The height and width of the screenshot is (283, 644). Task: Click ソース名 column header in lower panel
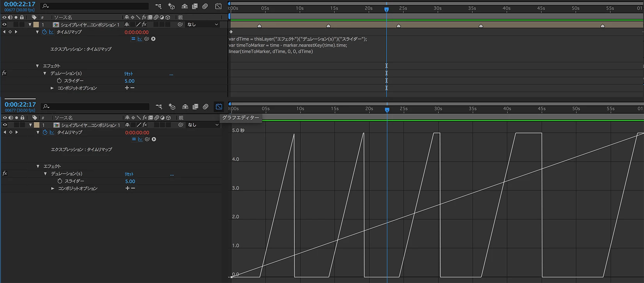pos(64,117)
